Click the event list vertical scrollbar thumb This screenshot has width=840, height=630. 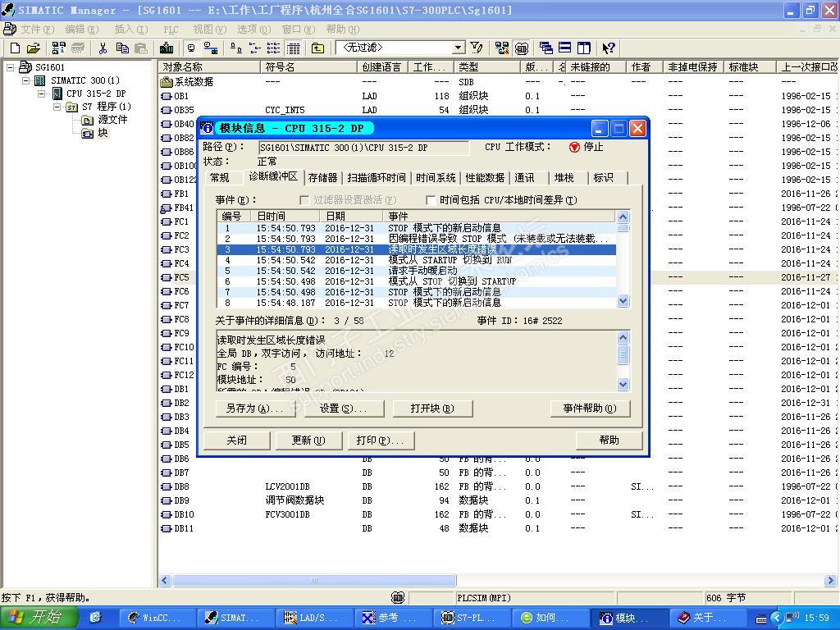point(623,228)
